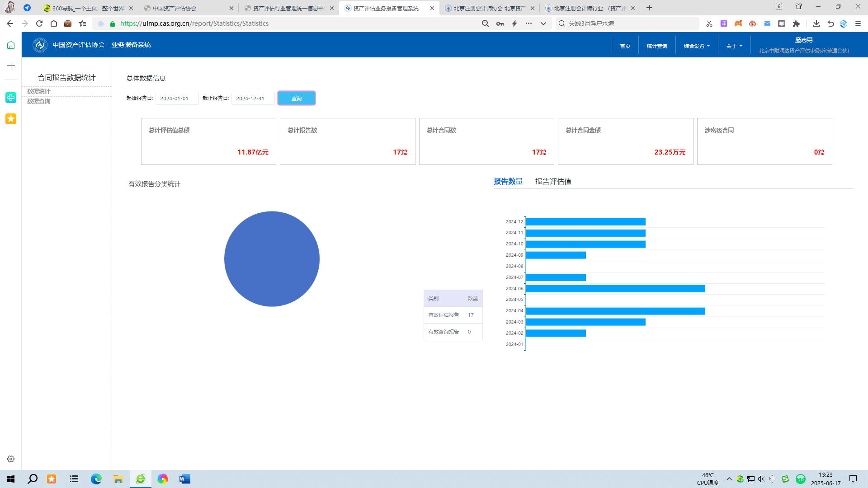Open Word from the Windows taskbar
The image size is (868, 488).
click(x=184, y=479)
